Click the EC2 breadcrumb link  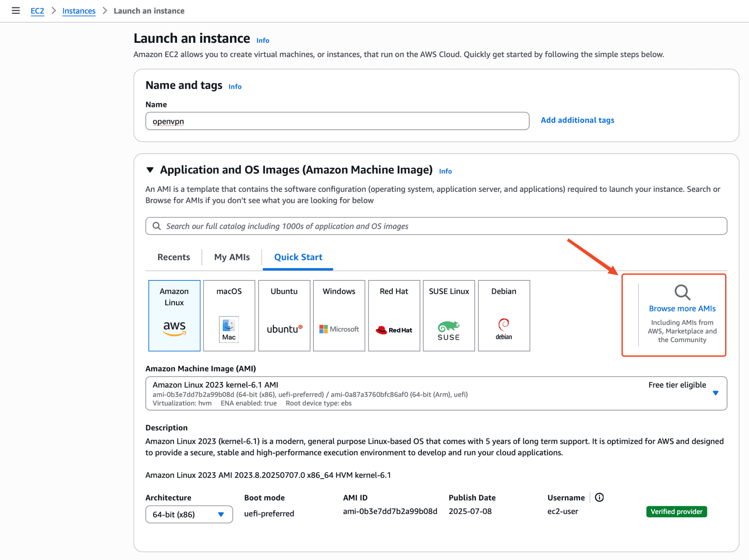pyautogui.click(x=37, y=11)
